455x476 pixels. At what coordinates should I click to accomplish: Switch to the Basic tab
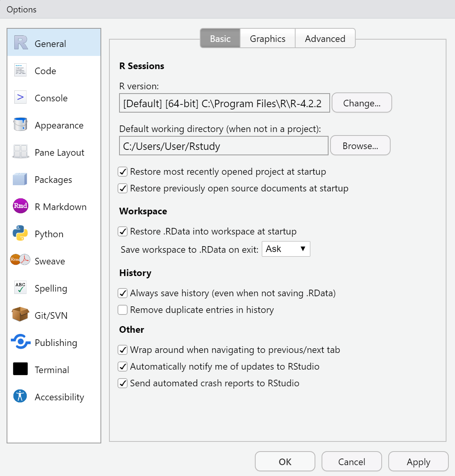click(x=220, y=38)
